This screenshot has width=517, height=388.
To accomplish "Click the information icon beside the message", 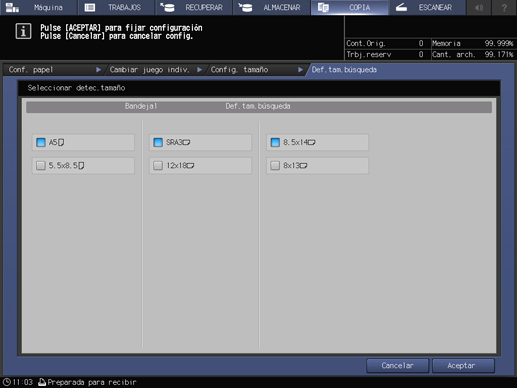I will coord(23,31).
